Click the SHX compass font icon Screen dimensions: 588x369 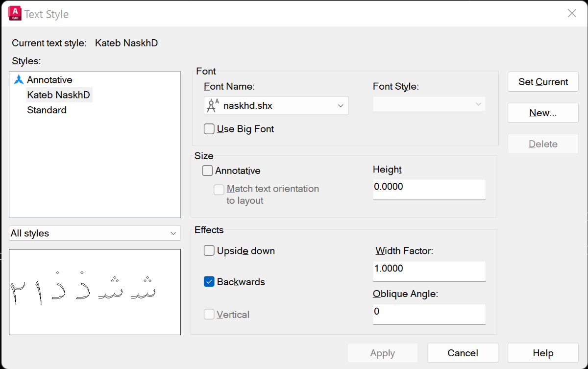(x=213, y=105)
